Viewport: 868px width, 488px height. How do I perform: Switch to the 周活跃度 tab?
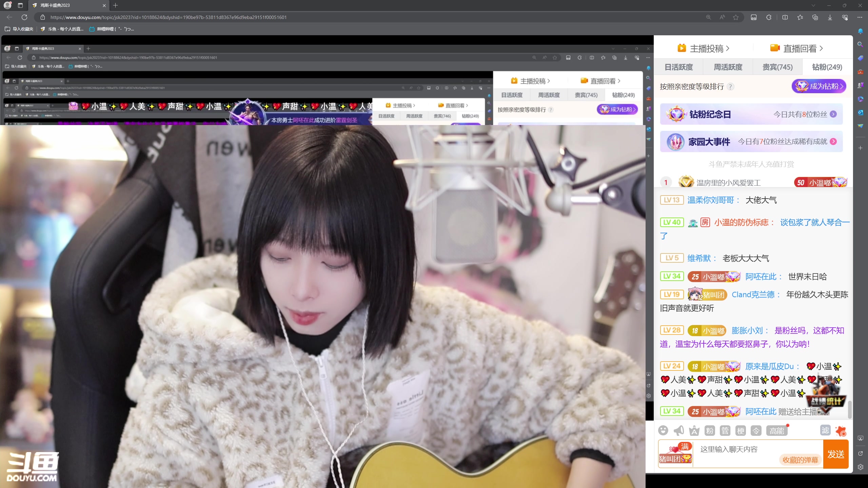coord(728,67)
